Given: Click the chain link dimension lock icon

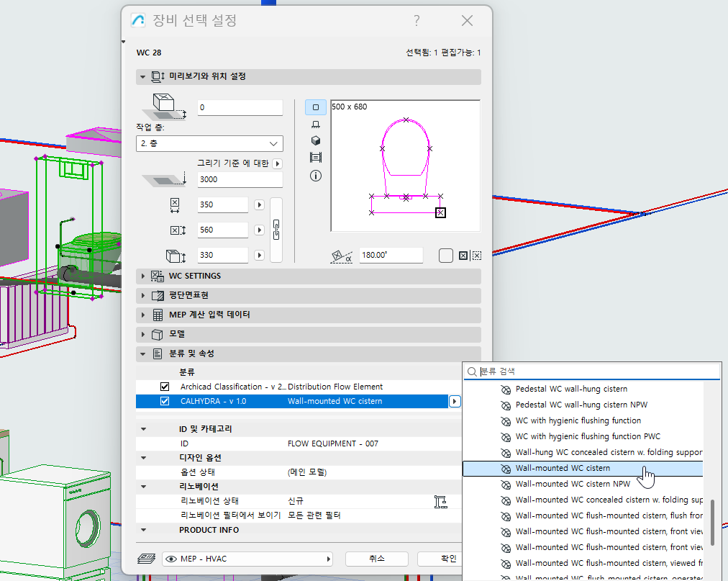Looking at the screenshot, I should [276, 230].
